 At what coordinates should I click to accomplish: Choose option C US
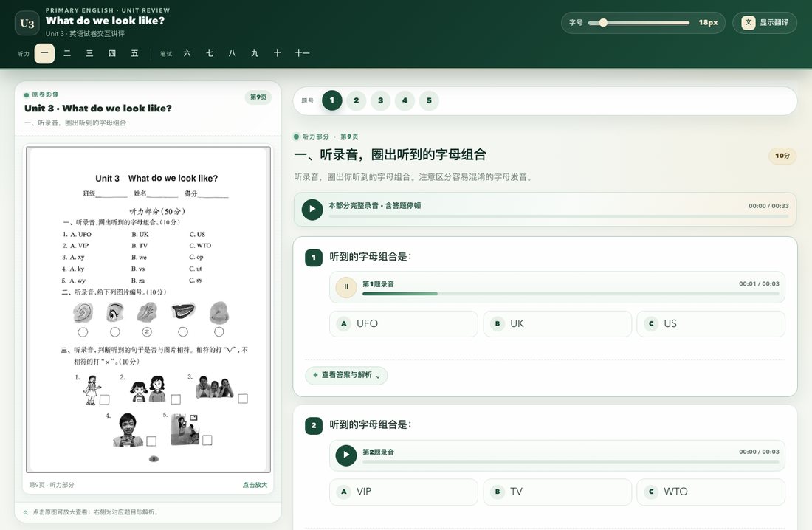710,324
